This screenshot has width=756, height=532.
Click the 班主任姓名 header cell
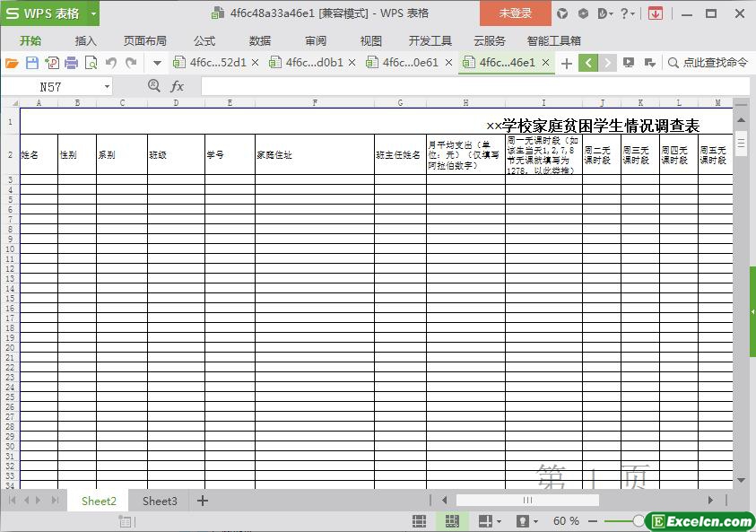click(x=400, y=154)
